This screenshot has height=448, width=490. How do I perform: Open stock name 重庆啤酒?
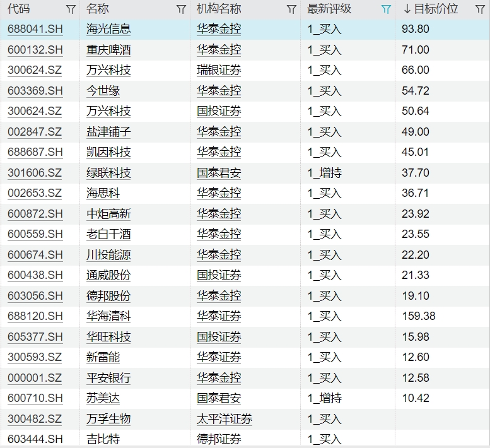coord(108,50)
